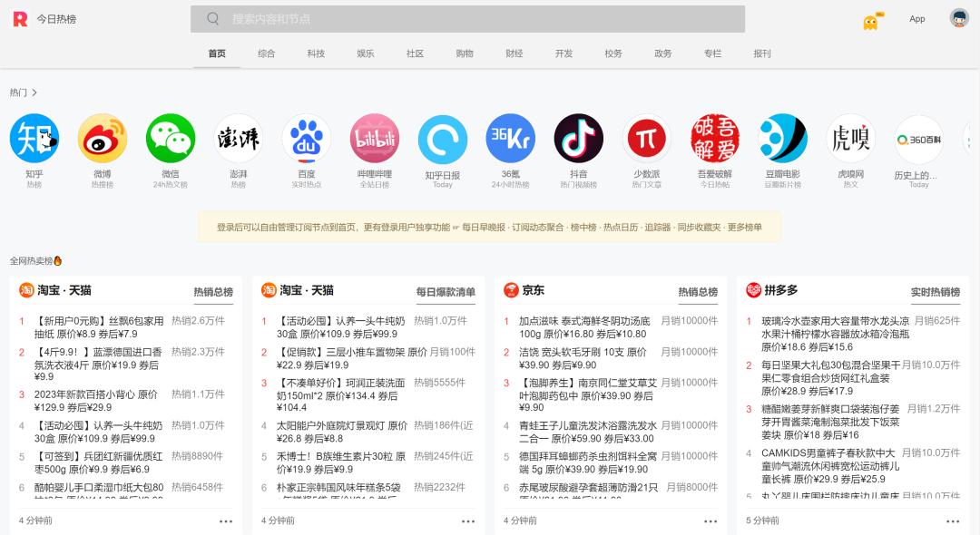Click the 虎嗅网 hot articles icon
The width and height of the screenshot is (980, 535).
[850, 136]
